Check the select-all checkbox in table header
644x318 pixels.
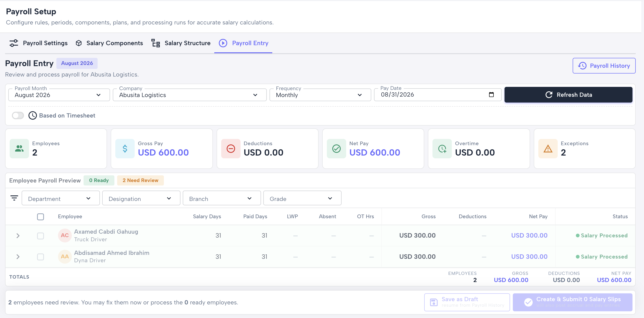click(x=41, y=217)
